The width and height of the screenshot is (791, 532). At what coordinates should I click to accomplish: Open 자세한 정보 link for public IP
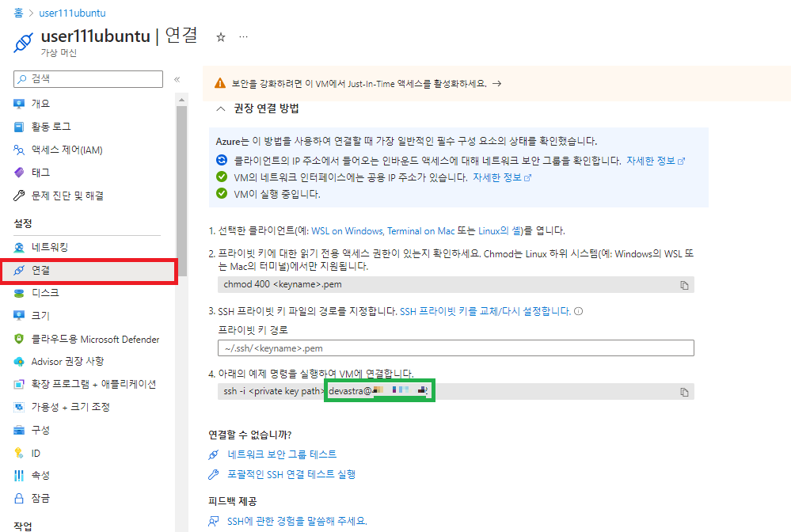[x=501, y=177]
